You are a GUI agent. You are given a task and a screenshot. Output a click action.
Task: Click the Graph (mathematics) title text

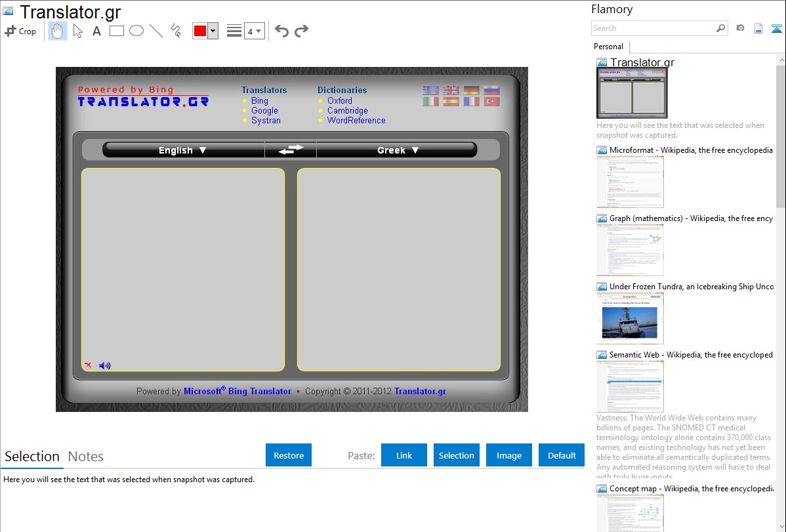(x=691, y=218)
